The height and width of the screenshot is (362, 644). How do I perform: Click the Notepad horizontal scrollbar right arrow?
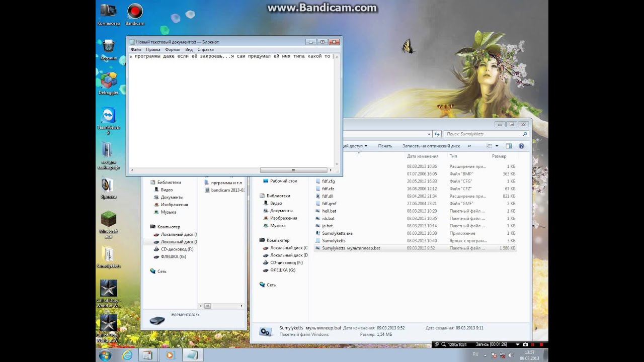(x=331, y=170)
